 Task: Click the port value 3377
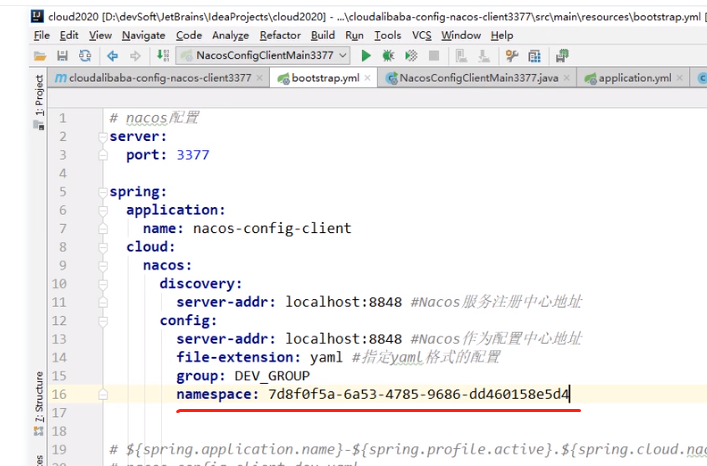193,155
